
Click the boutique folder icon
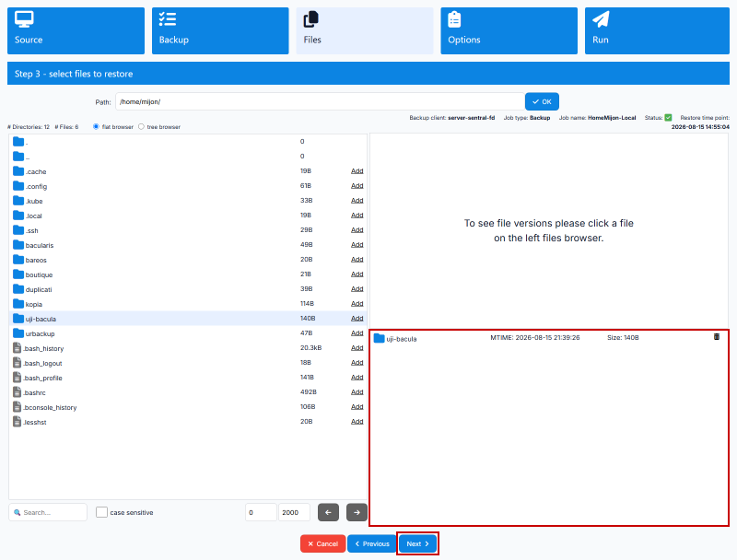(18, 274)
